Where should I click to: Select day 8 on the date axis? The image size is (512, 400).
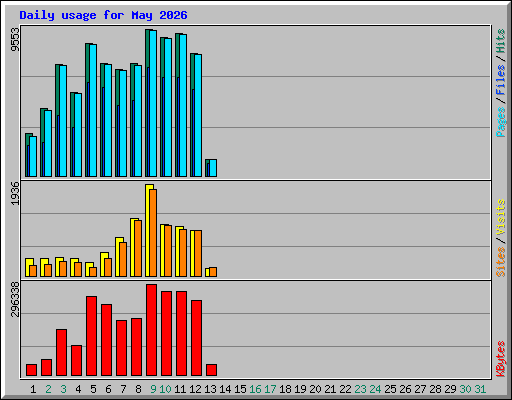(x=138, y=389)
